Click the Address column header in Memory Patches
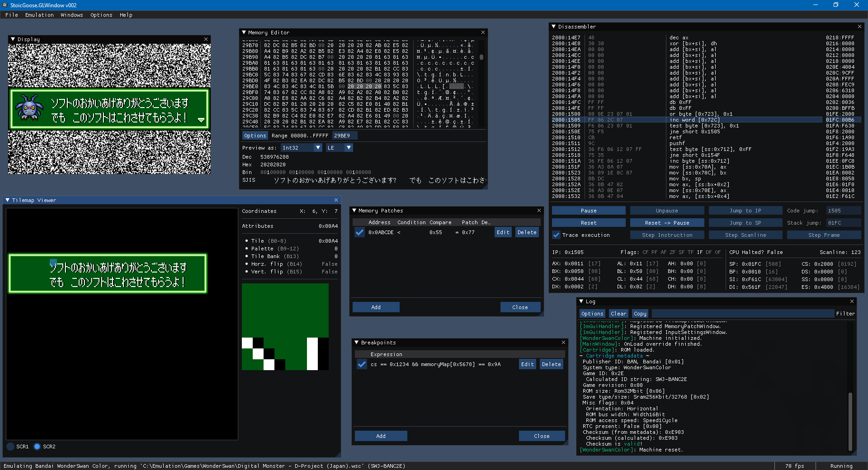 (379, 222)
